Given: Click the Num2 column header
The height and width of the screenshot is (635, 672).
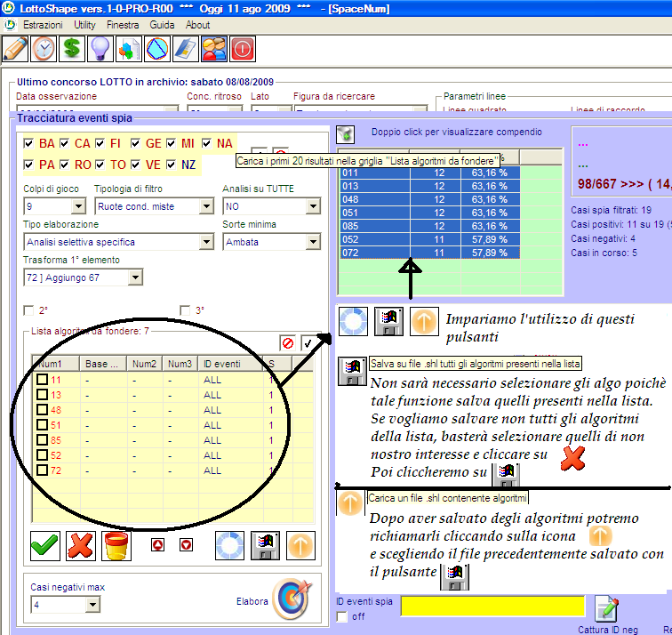Looking at the screenshot, I should point(145,364).
